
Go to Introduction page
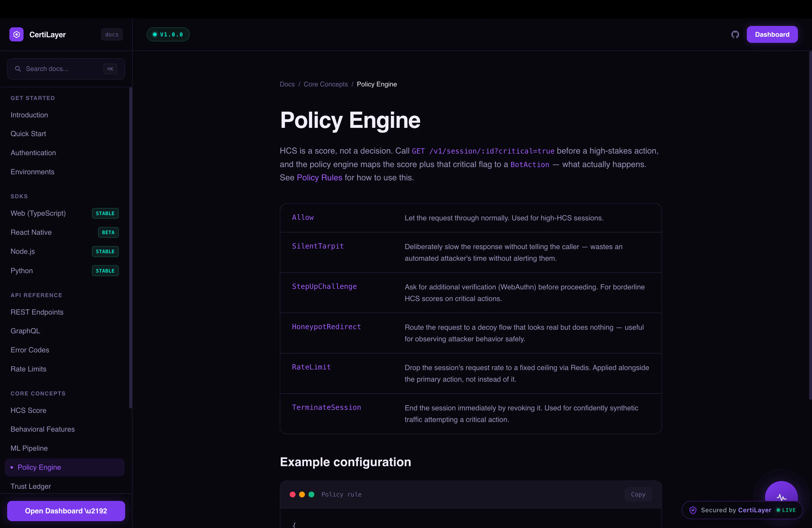click(29, 115)
